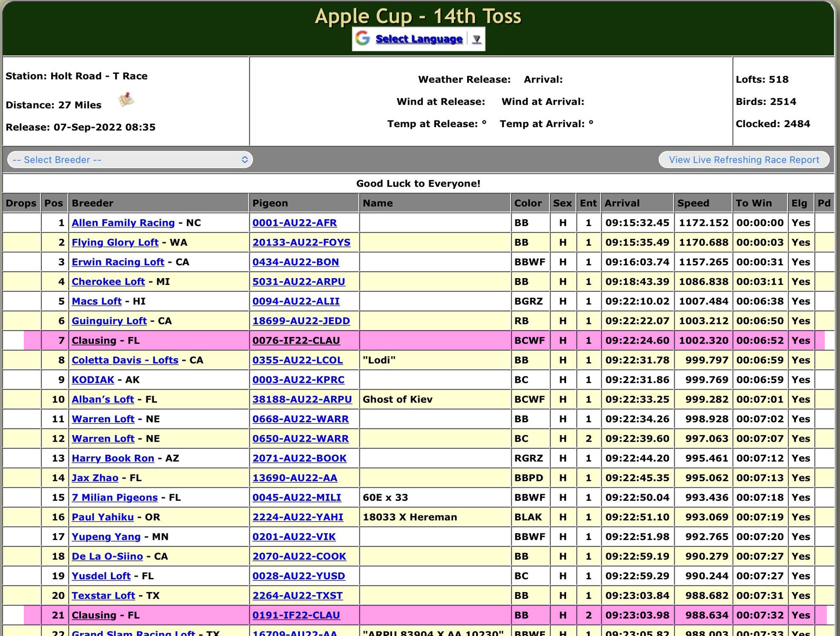Open Yupeng Yang breeder link
The width and height of the screenshot is (840, 636).
106,537
